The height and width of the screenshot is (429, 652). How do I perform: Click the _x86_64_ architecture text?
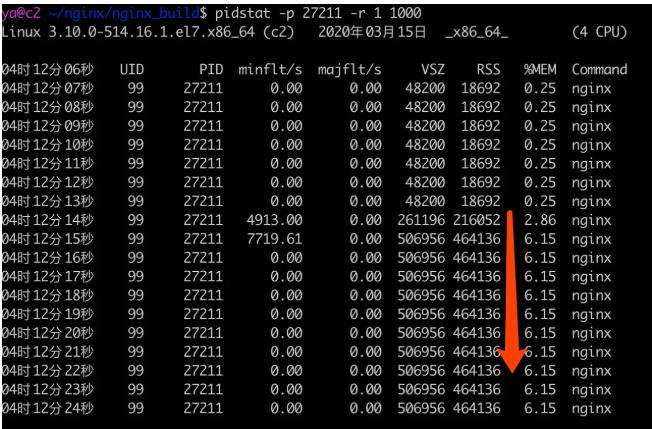point(476,32)
